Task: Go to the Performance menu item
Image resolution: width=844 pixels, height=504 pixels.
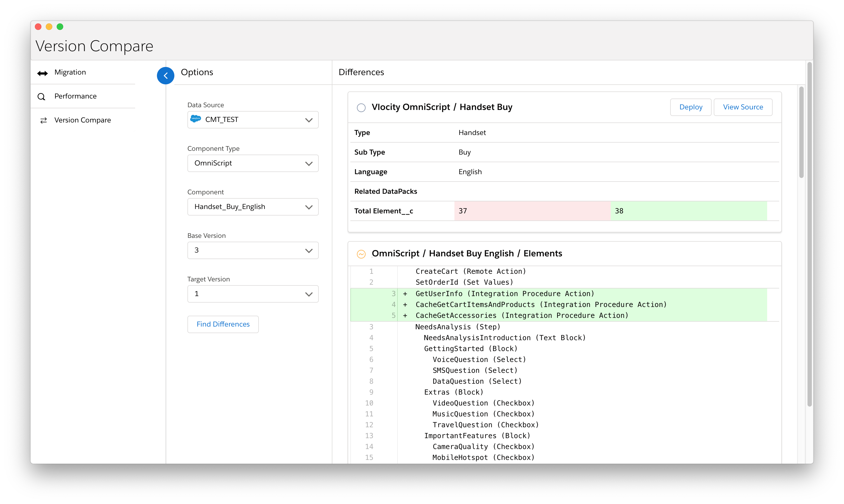Action: (75, 96)
